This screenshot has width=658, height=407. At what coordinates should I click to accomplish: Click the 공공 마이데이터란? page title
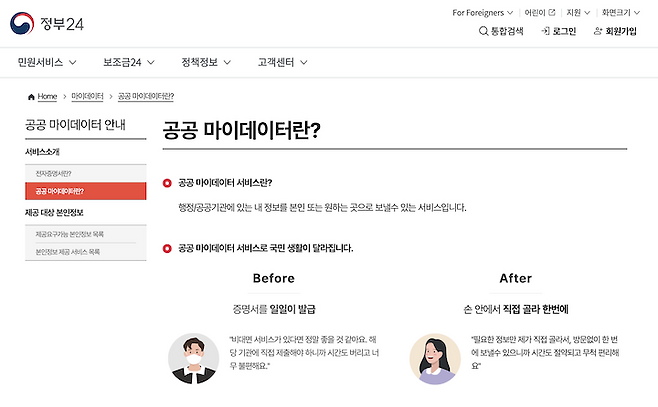[242, 130]
